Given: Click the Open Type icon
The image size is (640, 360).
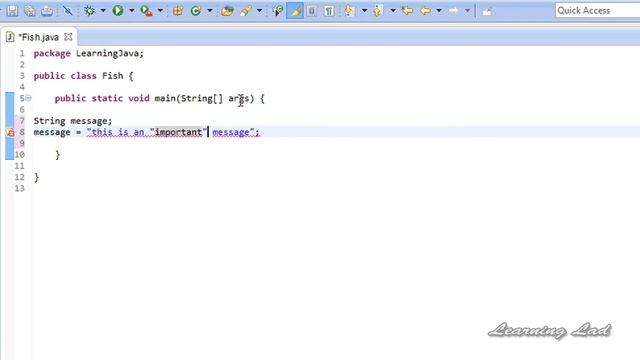Looking at the screenshot, I should coord(227,10).
